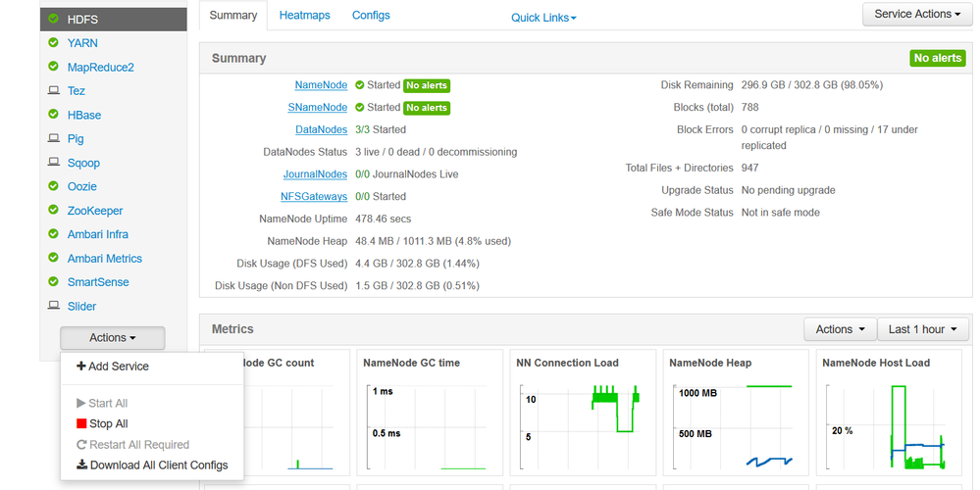The width and height of the screenshot is (980, 490).
Task: Open the Metrics Actions dropdown
Action: tap(840, 329)
